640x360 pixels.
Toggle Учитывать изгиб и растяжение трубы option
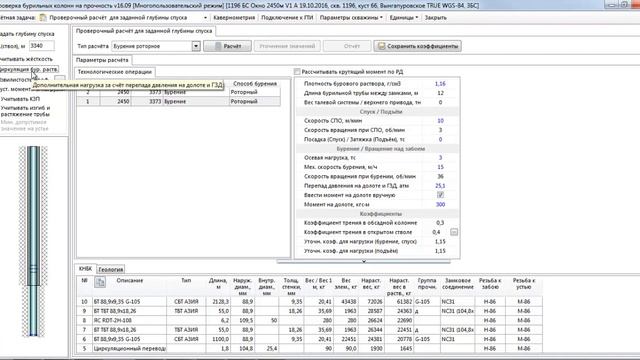pos(25,111)
